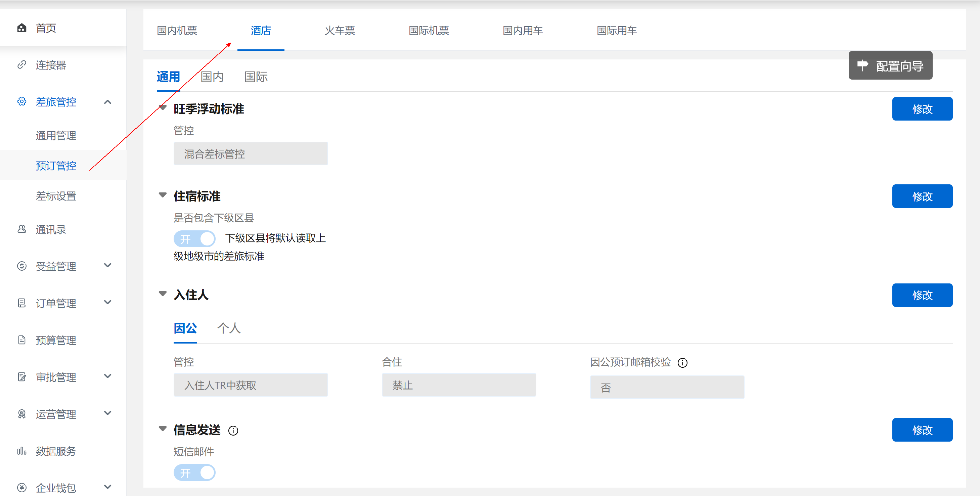Collapse the 旺季浮动标准 section triangle
The height and width of the screenshot is (496, 980).
pos(163,108)
